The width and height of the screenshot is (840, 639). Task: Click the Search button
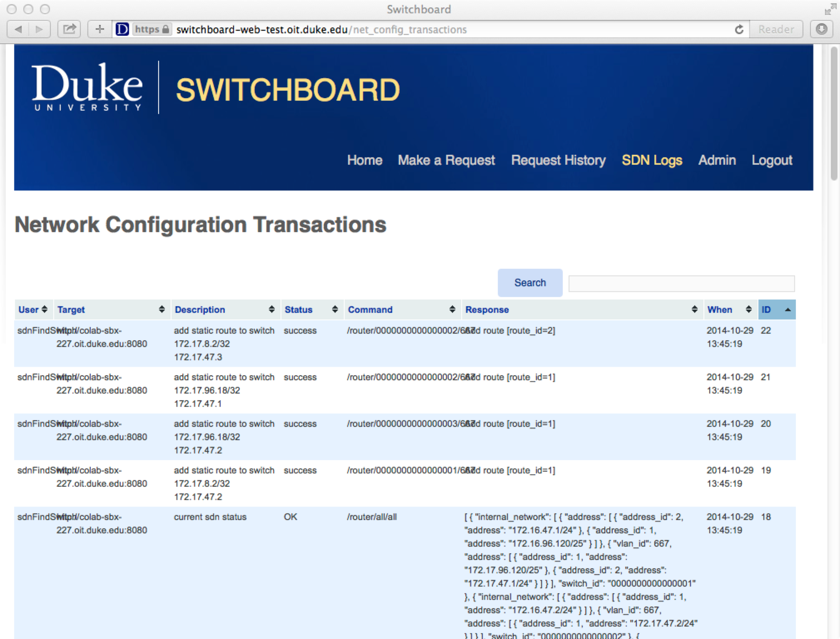(x=530, y=283)
